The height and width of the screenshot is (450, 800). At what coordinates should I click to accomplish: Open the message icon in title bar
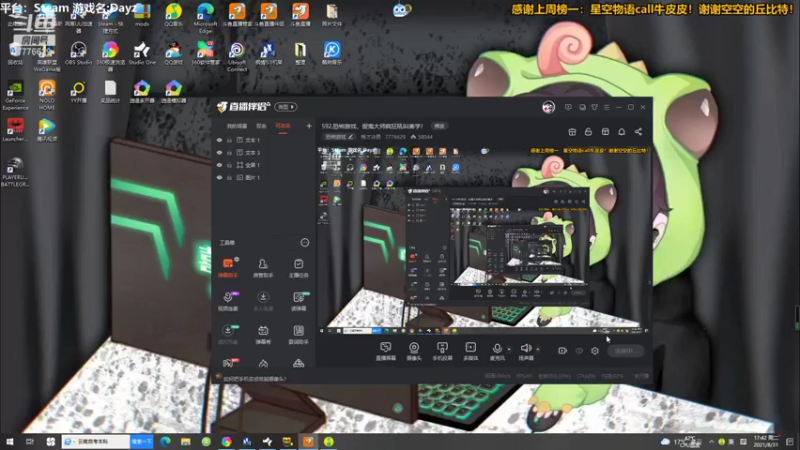568,107
